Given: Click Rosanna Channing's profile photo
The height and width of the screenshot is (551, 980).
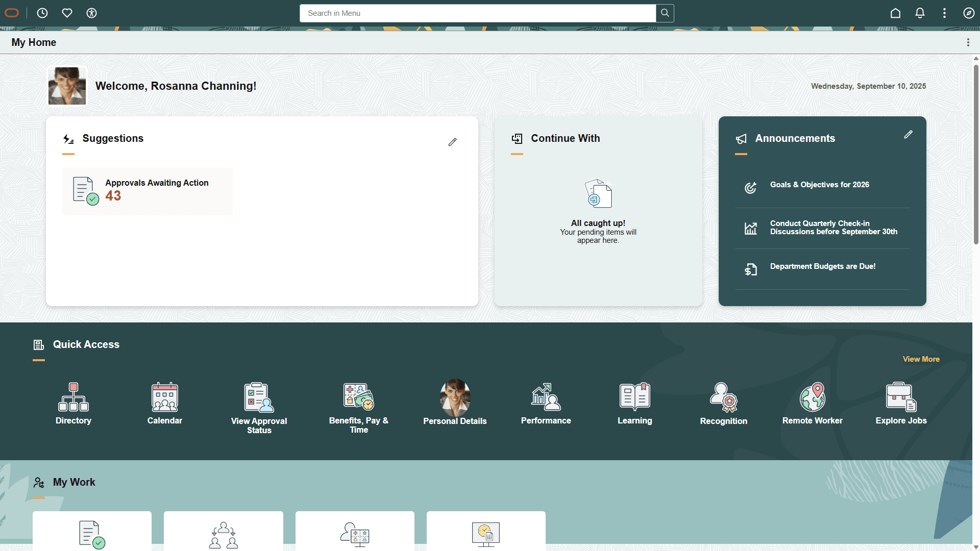Looking at the screenshot, I should 67,86.
